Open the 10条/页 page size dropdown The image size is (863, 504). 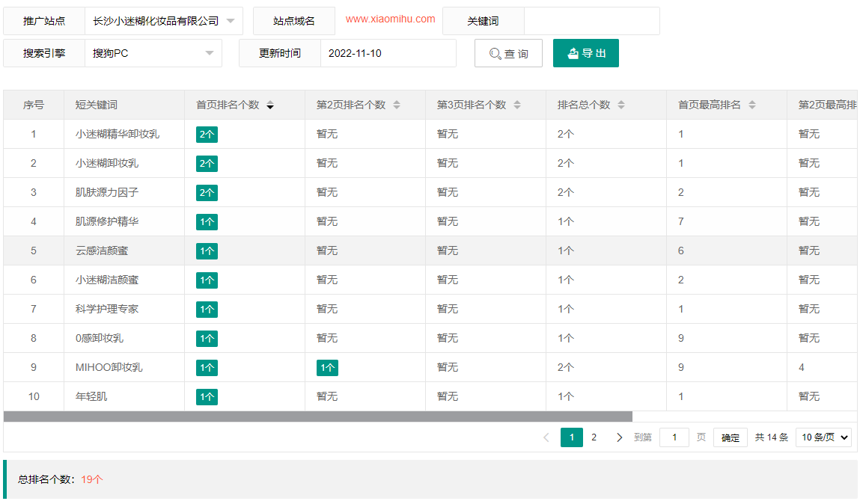coord(823,437)
